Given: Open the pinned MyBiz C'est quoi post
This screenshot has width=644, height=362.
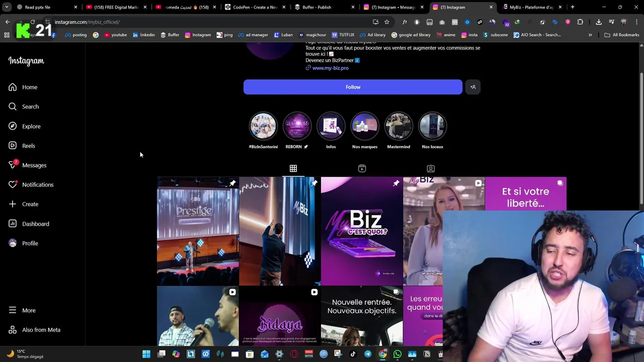Looking at the screenshot, I should click(x=362, y=231).
